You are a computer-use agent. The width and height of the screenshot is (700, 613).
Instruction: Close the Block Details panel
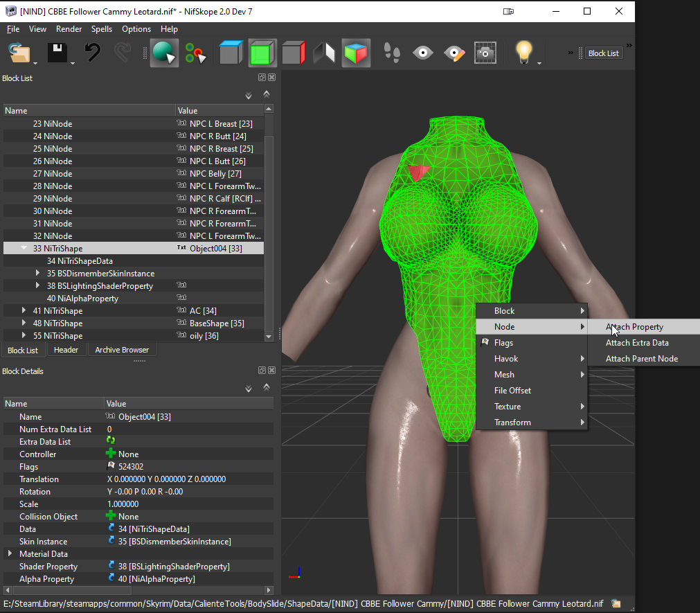point(271,370)
